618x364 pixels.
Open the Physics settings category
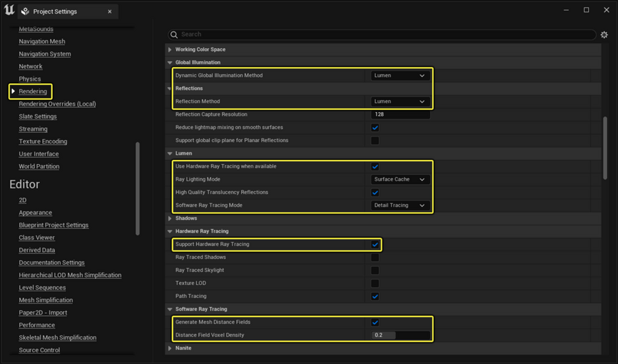point(30,79)
